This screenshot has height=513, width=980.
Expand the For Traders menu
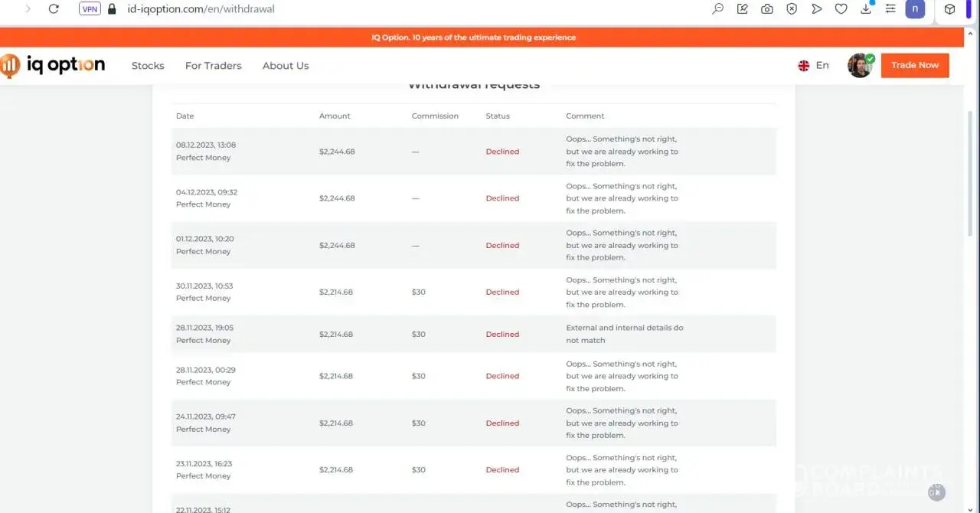pos(213,66)
